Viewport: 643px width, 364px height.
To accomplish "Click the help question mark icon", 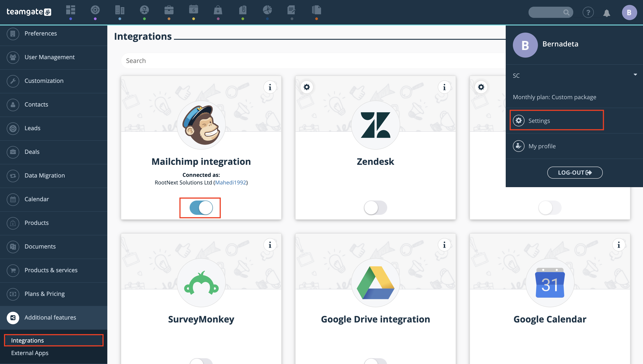I will coord(588,12).
